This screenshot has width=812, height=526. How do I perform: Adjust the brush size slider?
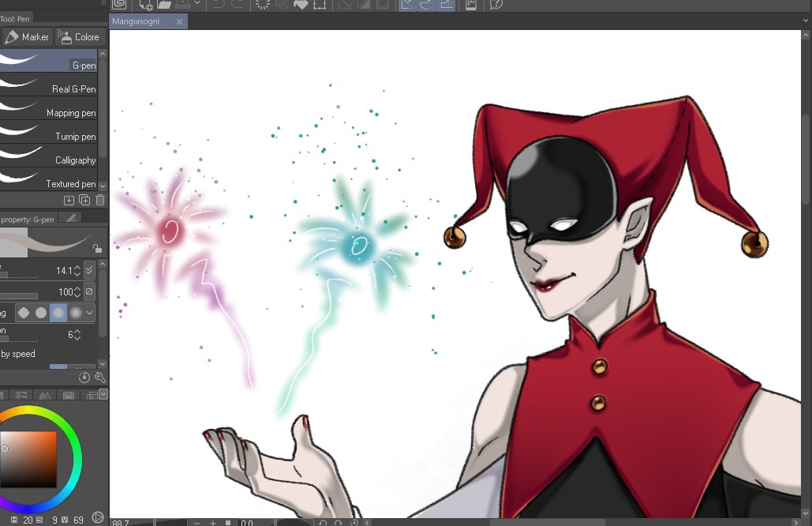point(19,276)
